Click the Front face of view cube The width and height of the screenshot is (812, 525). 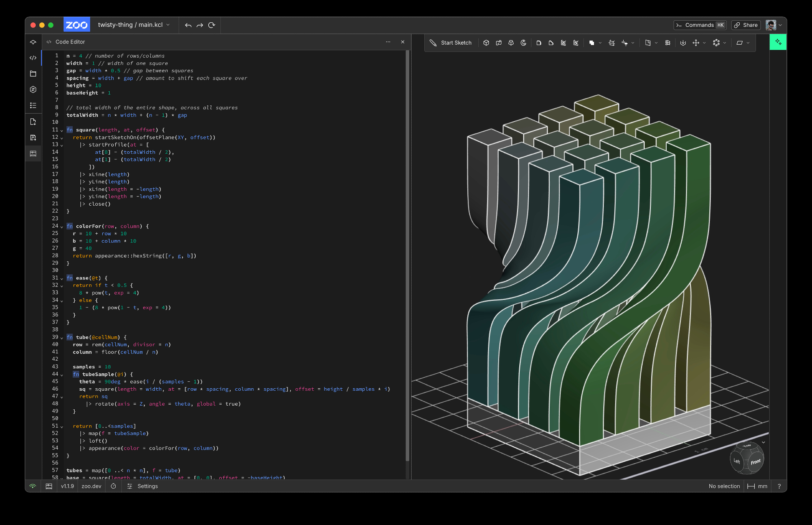click(755, 462)
